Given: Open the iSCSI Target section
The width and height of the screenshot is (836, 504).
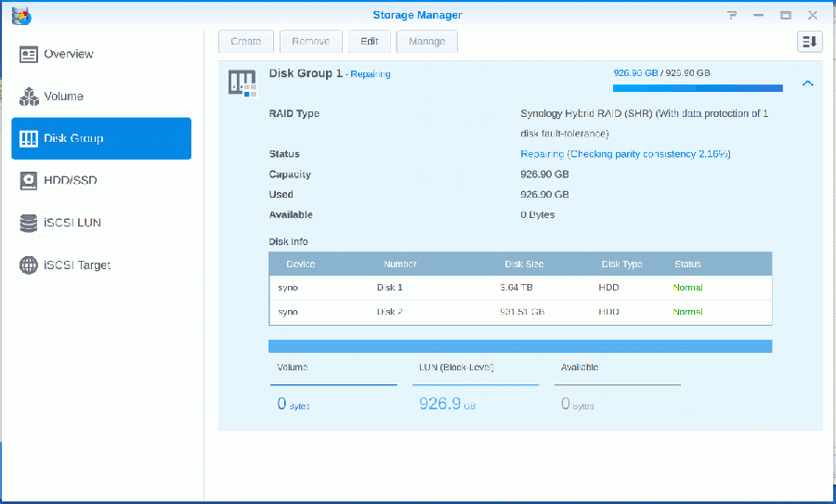Looking at the screenshot, I should point(100,265).
